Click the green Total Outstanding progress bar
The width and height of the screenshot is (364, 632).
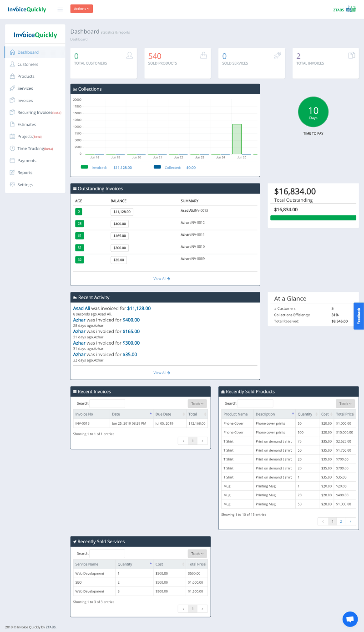pyautogui.click(x=313, y=218)
